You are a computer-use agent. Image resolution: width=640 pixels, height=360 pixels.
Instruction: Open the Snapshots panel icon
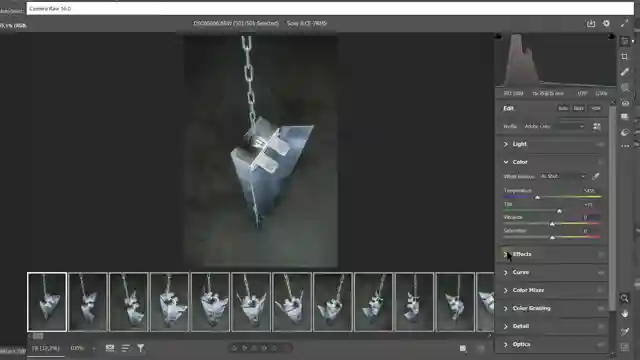(624, 117)
